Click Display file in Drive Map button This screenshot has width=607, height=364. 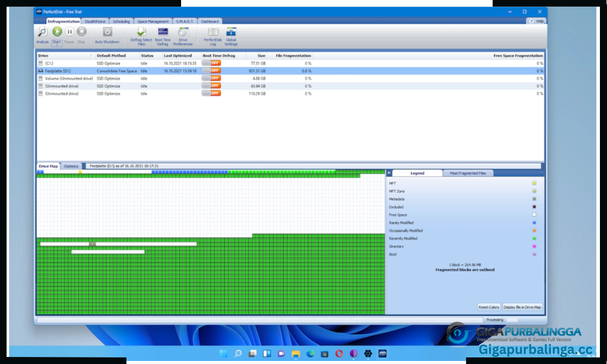(523, 307)
